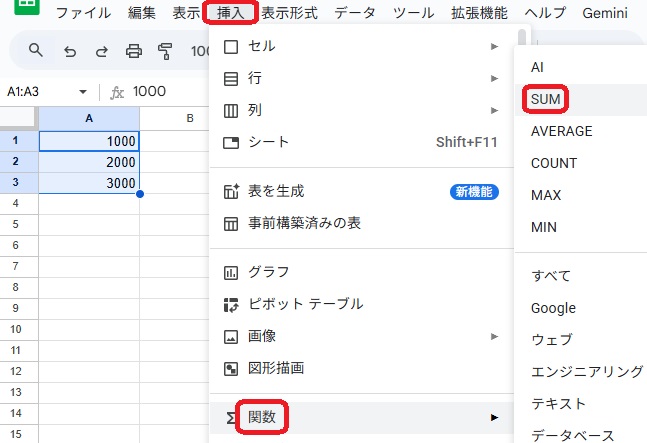Choose 事前構築済みの表 menu entry
647x443 pixels.
tap(362, 224)
